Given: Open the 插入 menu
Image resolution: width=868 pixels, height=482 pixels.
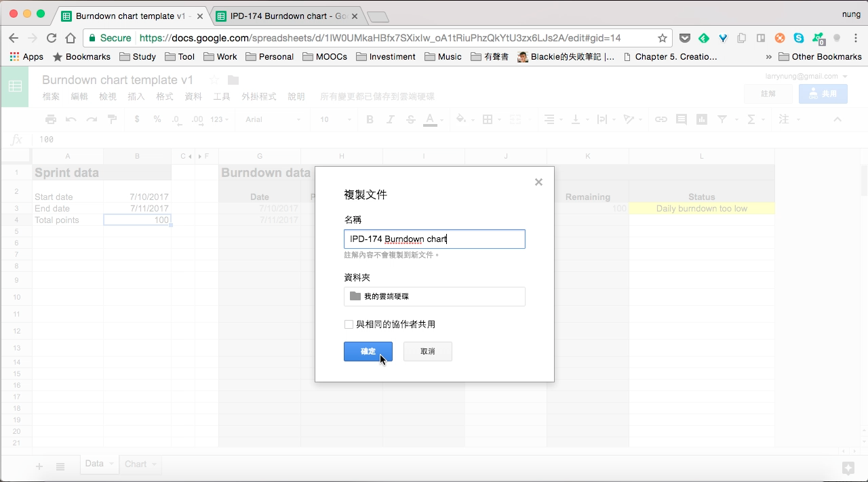Looking at the screenshot, I should coord(136,97).
